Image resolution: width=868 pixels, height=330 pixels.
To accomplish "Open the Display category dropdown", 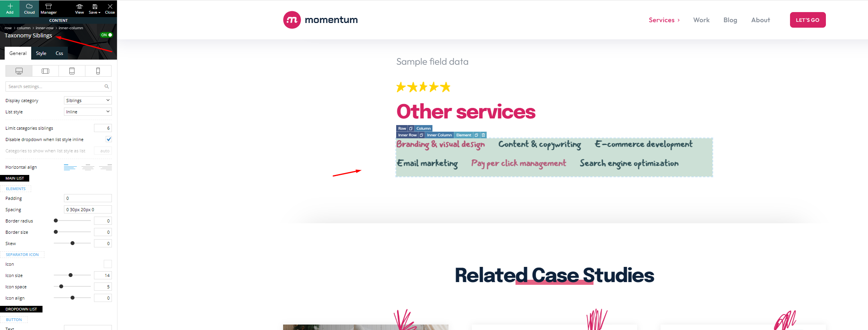I will click(88, 101).
